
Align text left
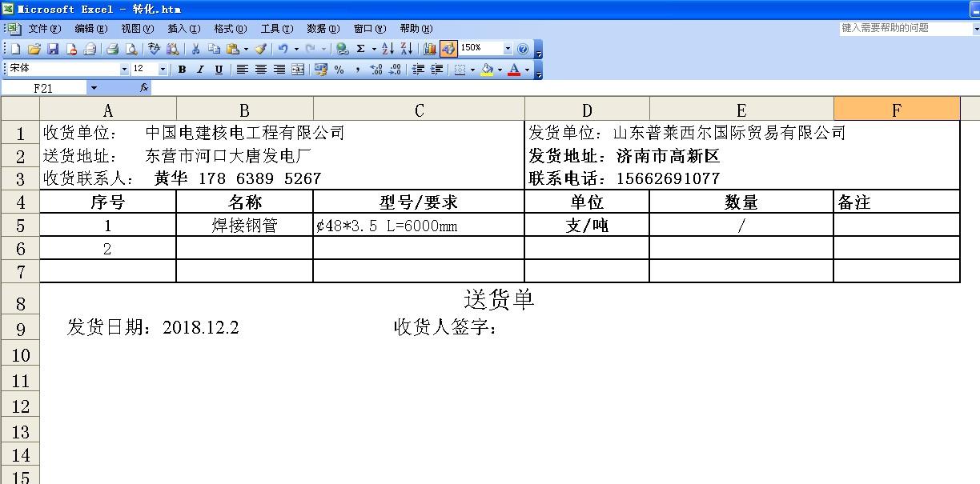point(242,70)
